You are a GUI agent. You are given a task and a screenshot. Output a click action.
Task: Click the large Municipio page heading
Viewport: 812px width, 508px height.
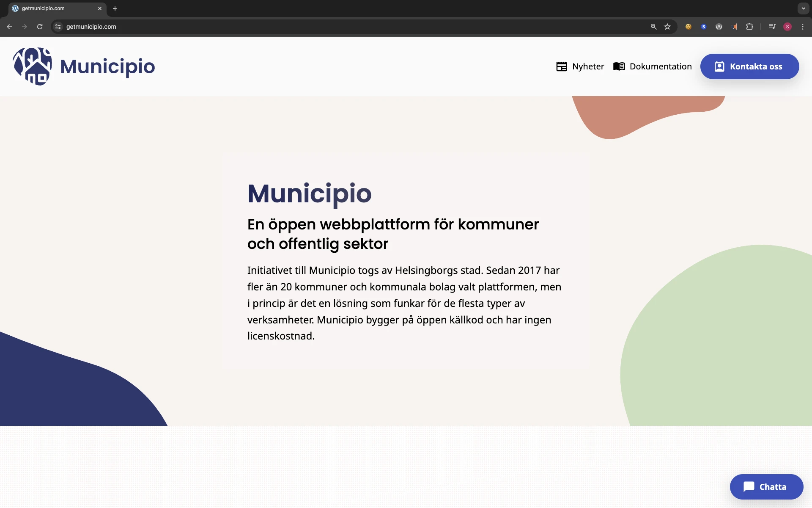point(310,193)
